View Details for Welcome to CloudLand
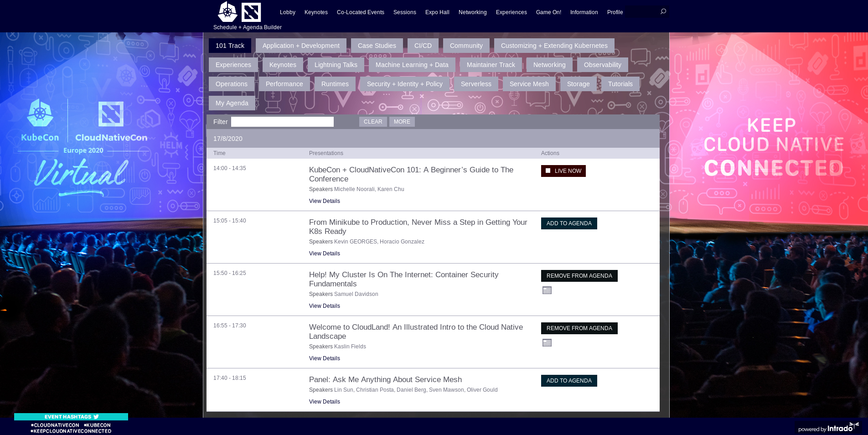This screenshot has height=435, width=868. pyautogui.click(x=325, y=358)
